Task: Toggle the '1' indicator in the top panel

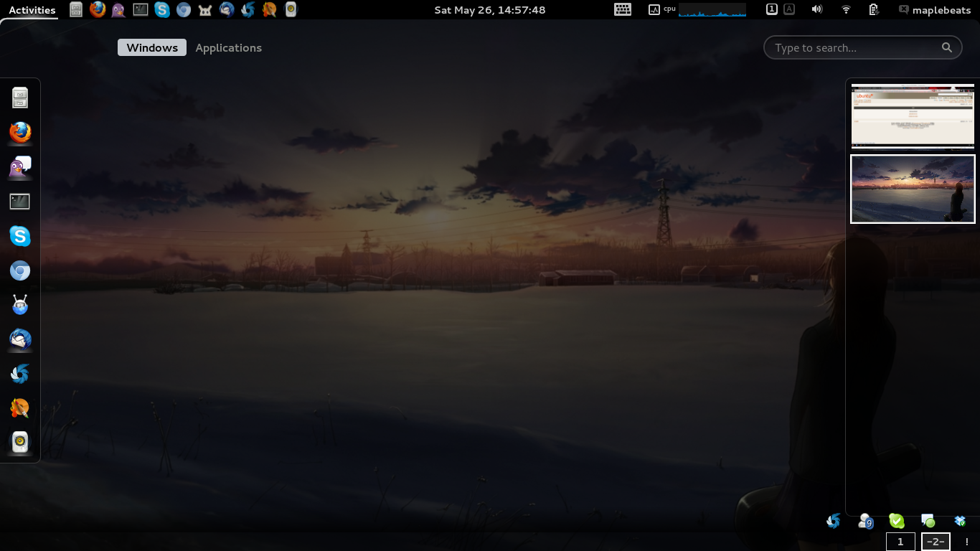Action: (772, 9)
